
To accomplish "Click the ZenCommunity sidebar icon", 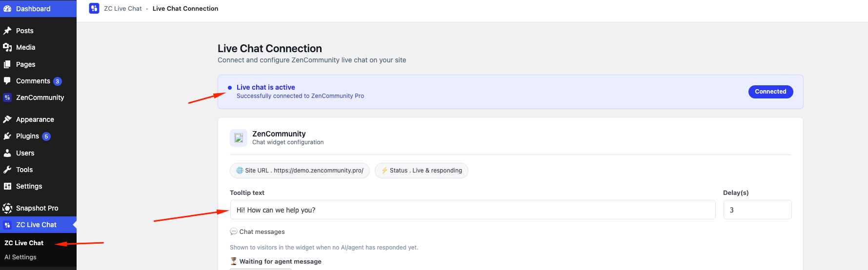I will tap(7, 97).
